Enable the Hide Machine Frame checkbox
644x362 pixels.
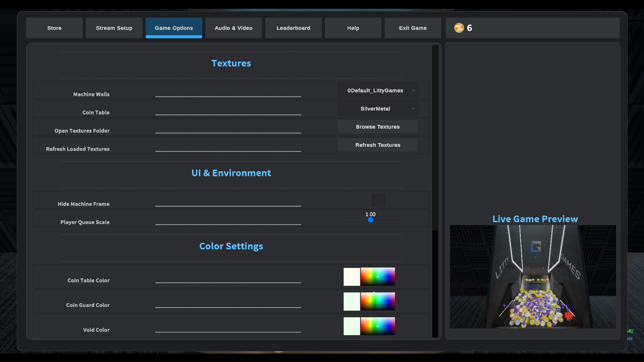pyautogui.click(x=378, y=200)
